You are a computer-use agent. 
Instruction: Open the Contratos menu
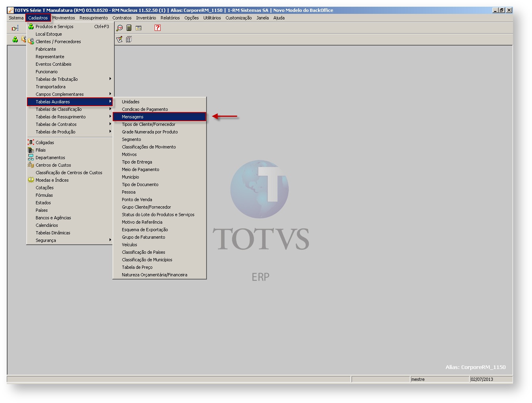point(122,18)
